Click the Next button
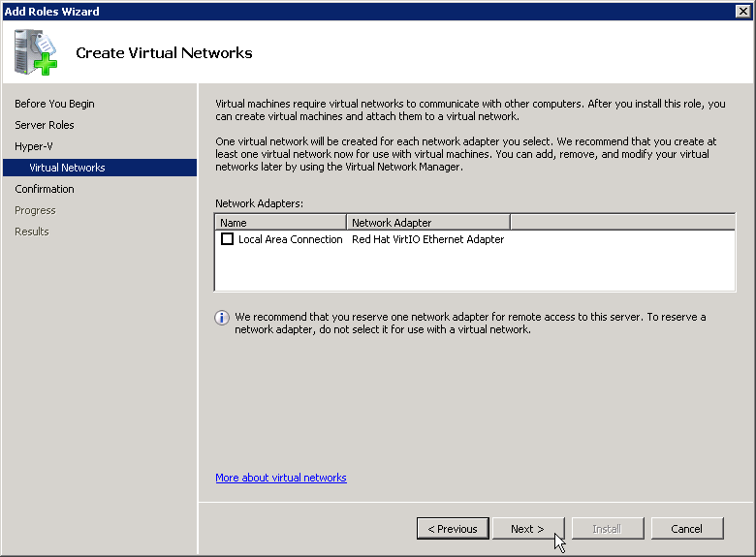Screen dimensions: 756x557 [527, 529]
